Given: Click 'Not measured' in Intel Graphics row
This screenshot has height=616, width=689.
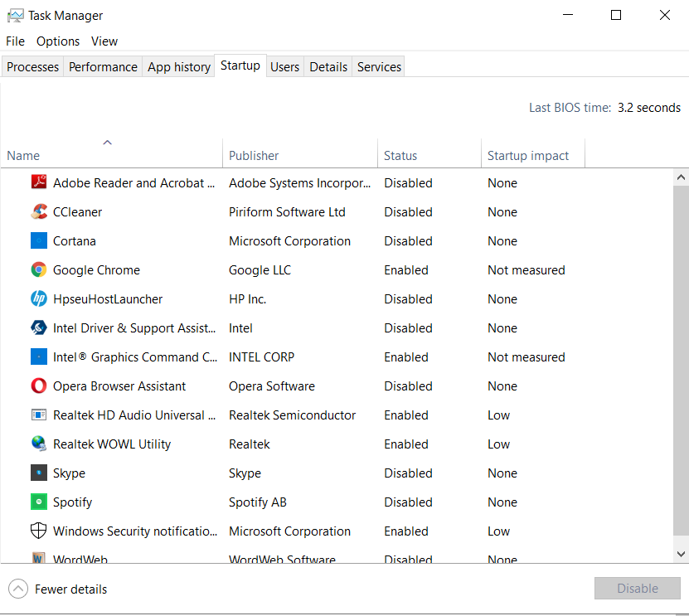Looking at the screenshot, I should click(x=526, y=357).
